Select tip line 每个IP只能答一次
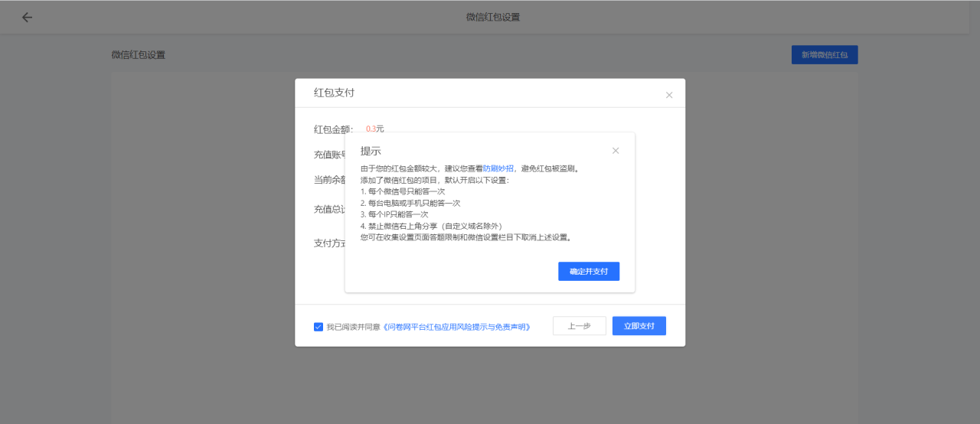 point(394,214)
